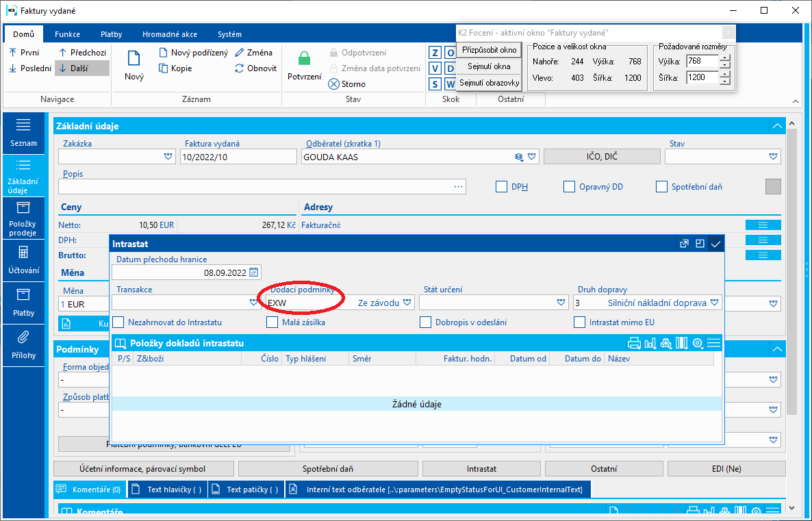Screen dimensions: 812x521
Task: Go to last record with Poslední
Action: coord(30,68)
